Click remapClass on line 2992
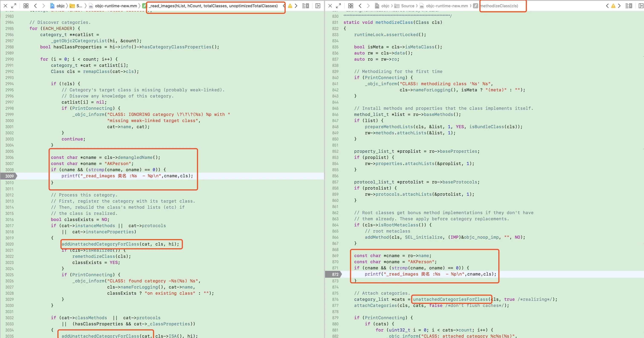Image resolution: width=644 pixels, height=338 pixels. (96, 71)
